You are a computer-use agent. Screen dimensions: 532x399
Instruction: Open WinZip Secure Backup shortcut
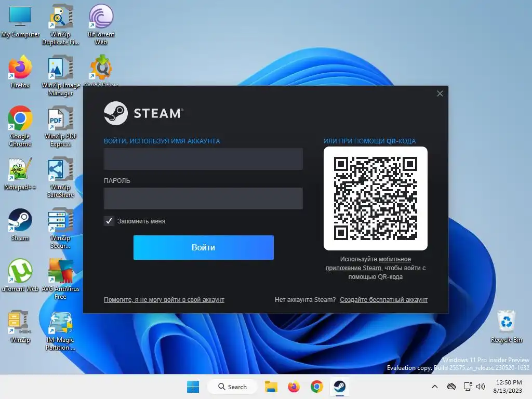tap(60, 228)
